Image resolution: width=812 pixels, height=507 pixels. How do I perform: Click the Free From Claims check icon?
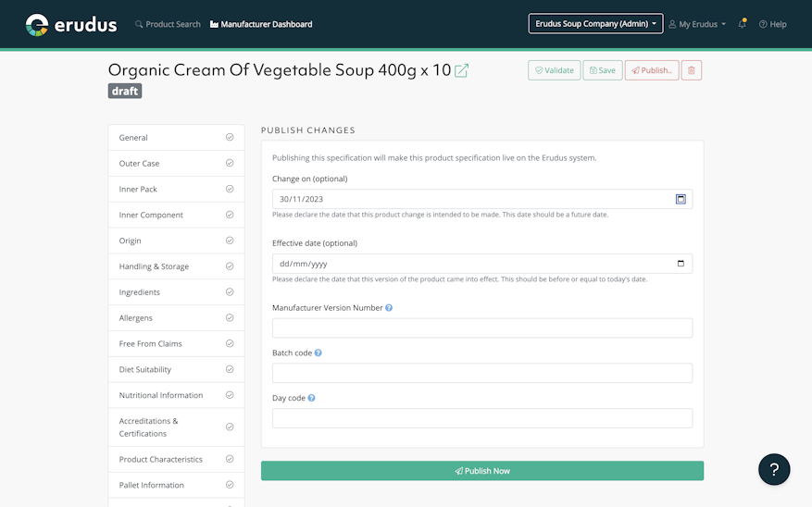pos(230,343)
